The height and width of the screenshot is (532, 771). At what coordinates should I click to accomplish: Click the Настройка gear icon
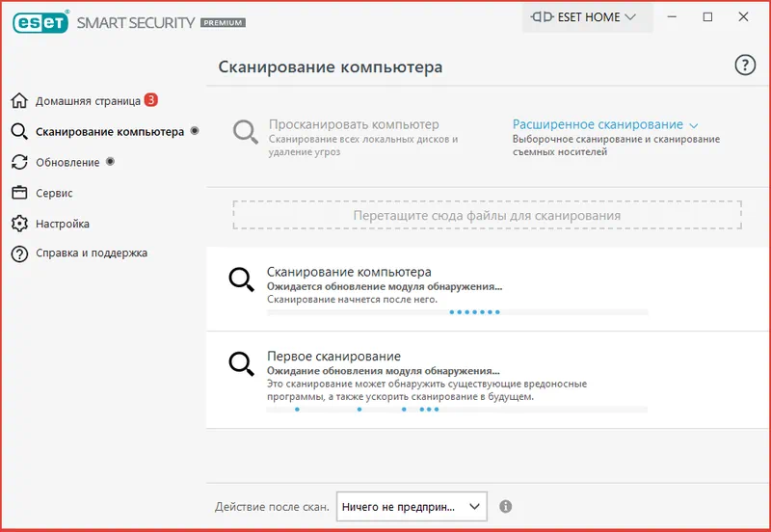click(x=19, y=224)
